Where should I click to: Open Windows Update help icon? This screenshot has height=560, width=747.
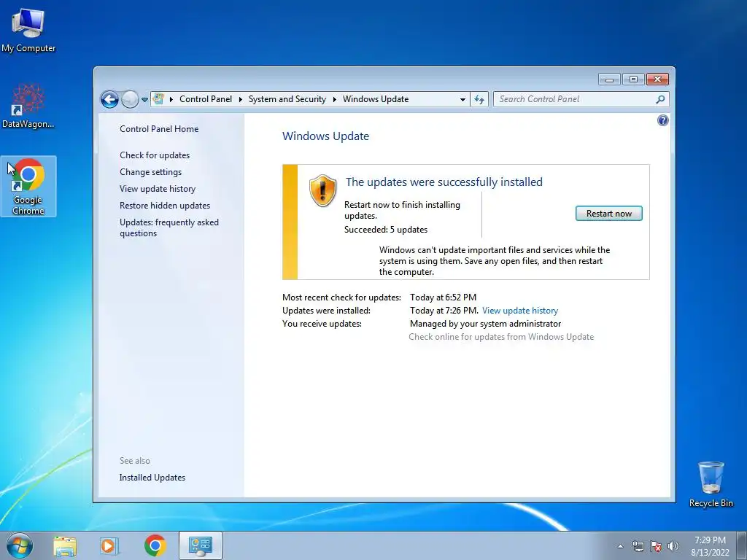tap(662, 120)
